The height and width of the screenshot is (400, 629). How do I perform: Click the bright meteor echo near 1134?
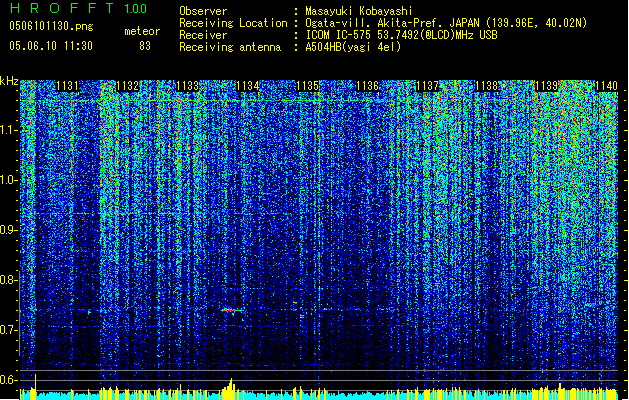[x=232, y=310]
